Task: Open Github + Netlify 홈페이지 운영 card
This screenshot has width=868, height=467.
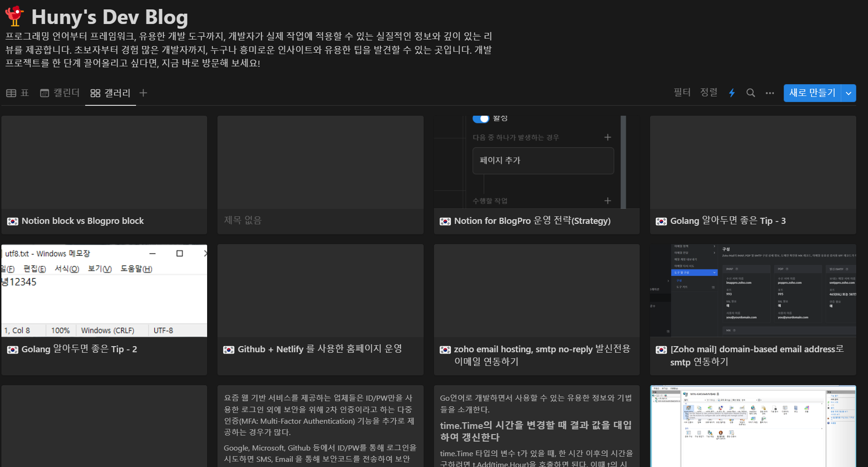Action: coord(320,309)
